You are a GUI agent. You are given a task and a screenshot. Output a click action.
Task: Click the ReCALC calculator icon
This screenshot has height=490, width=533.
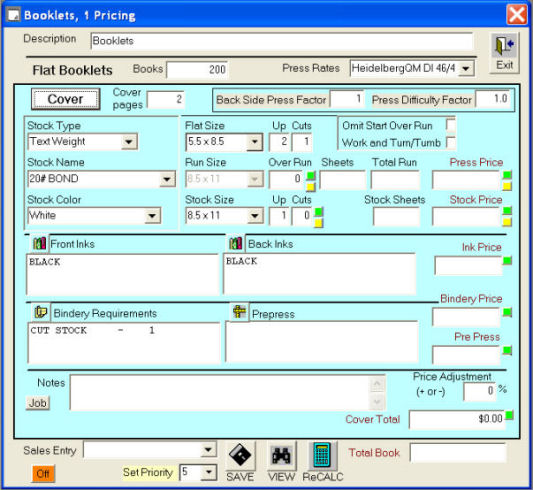[x=322, y=455]
